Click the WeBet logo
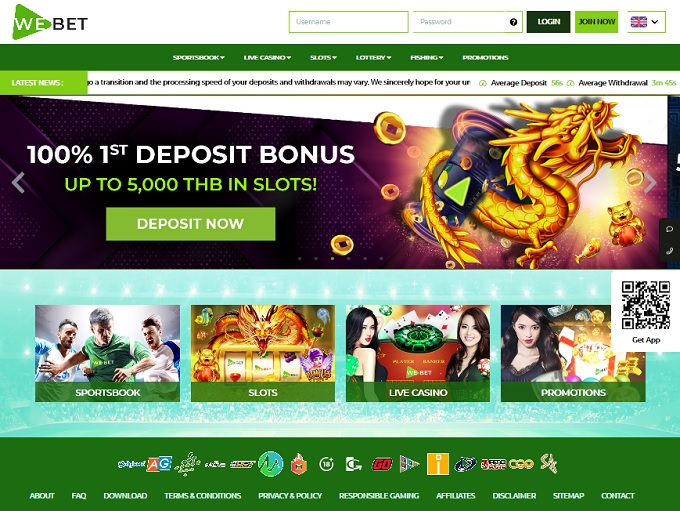Screen dimensions: 680x511 tap(50, 22)
